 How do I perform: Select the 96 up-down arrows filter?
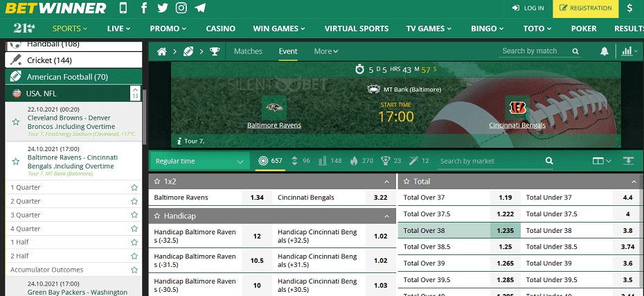tap(294, 161)
